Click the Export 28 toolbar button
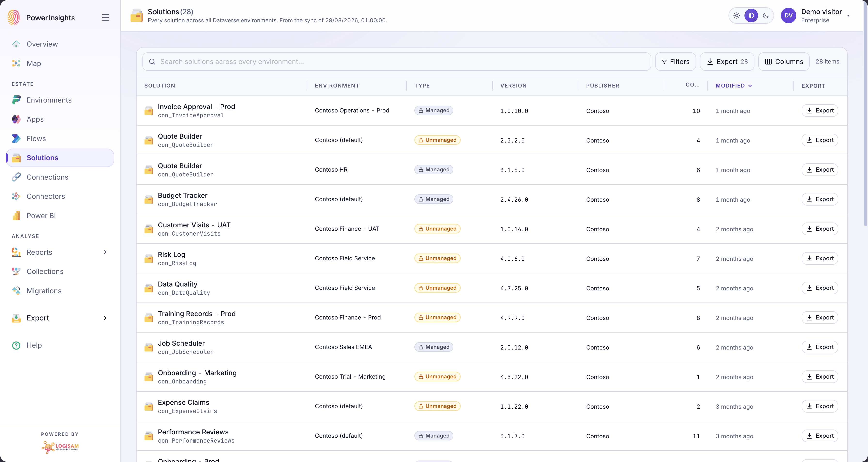Image resolution: width=868 pixels, height=462 pixels. pos(727,62)
